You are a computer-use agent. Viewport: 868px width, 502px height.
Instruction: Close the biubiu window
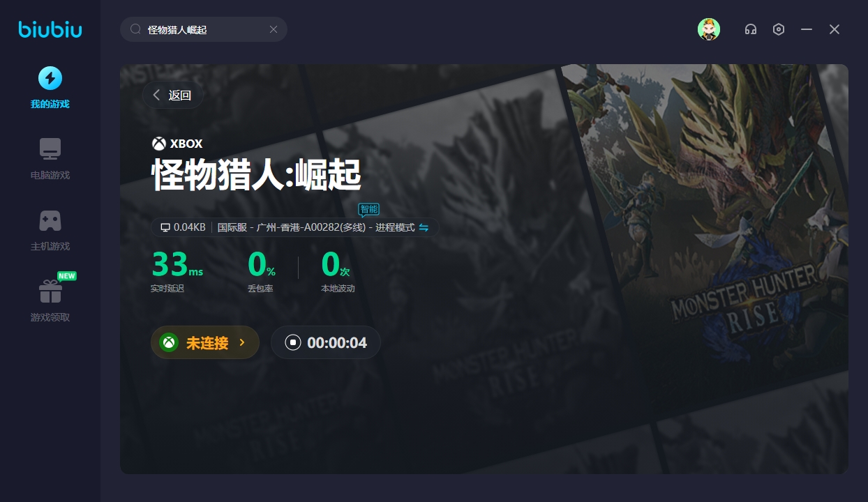coord(835,29)
